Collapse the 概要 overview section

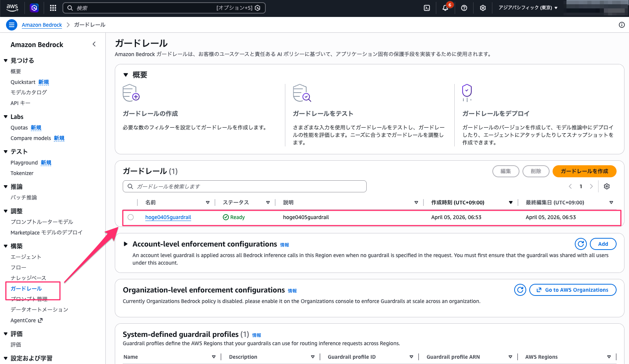126,75
